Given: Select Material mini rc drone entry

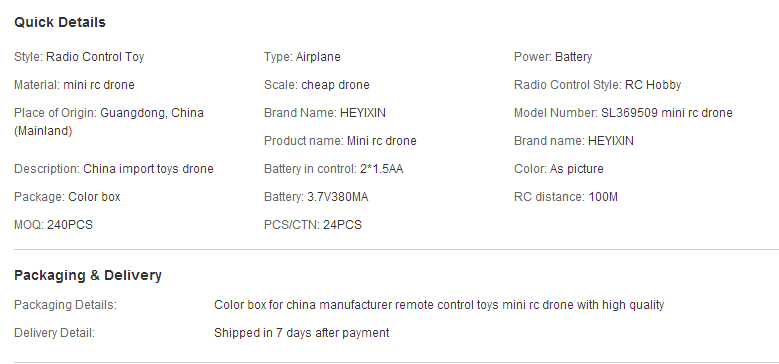Looking at the screenshot, I should (74, 85).
